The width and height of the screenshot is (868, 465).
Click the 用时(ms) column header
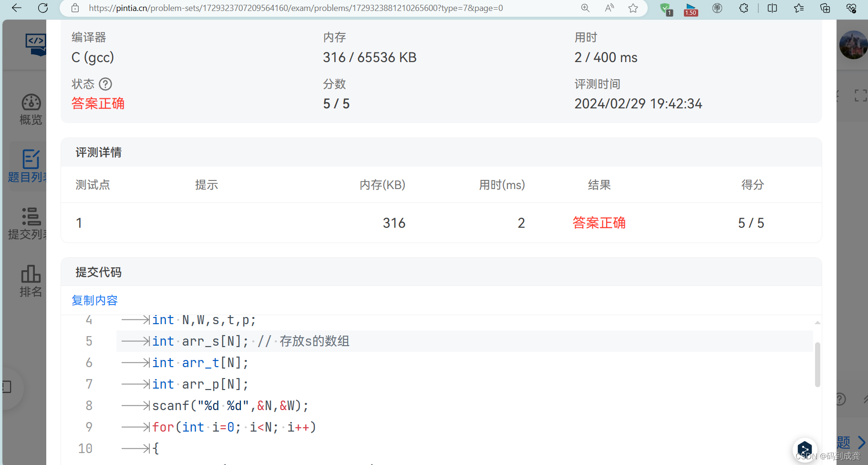click(502, 185)
